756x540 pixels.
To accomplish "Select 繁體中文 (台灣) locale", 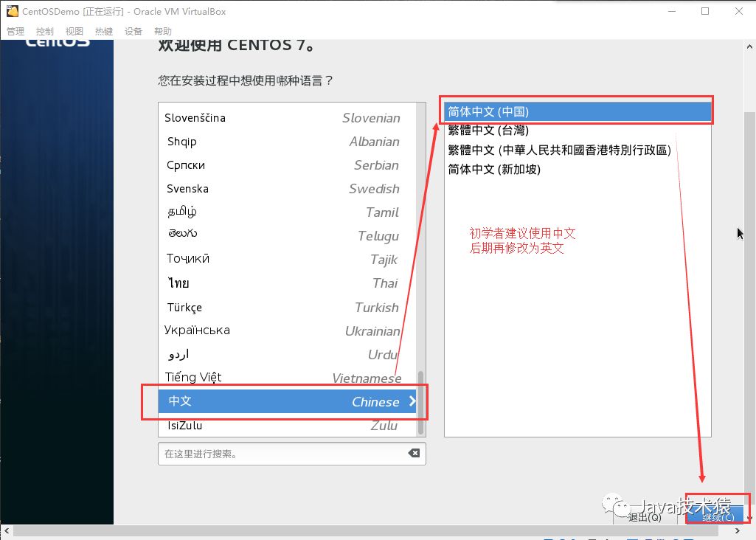I will pyautogui.click(x=578, y=130).
